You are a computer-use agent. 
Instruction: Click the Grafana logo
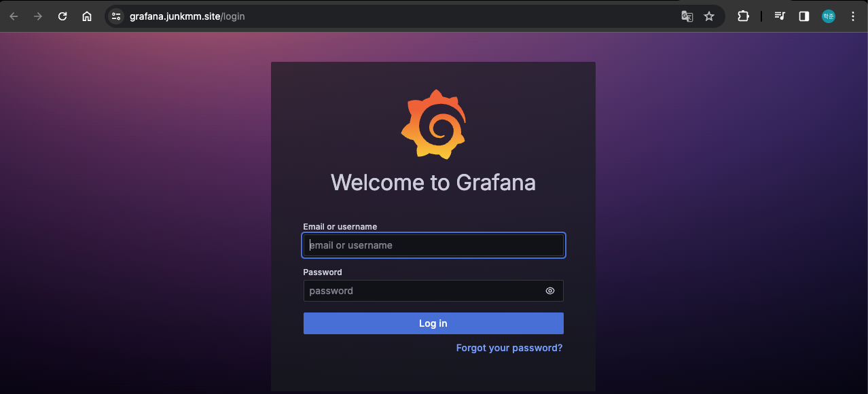(x=434, y=124)
